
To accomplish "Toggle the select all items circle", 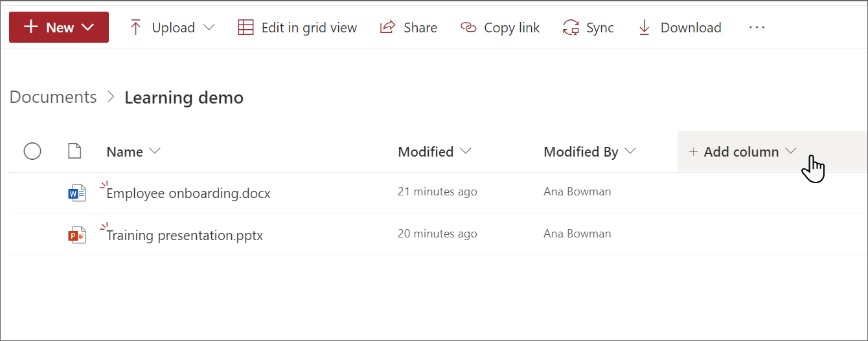I will coord(32,151).
